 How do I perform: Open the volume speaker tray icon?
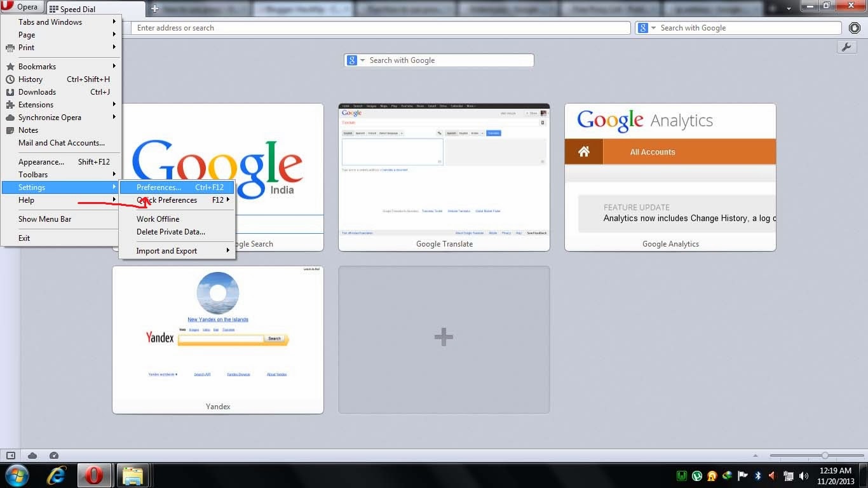click(x=804, y=475)
